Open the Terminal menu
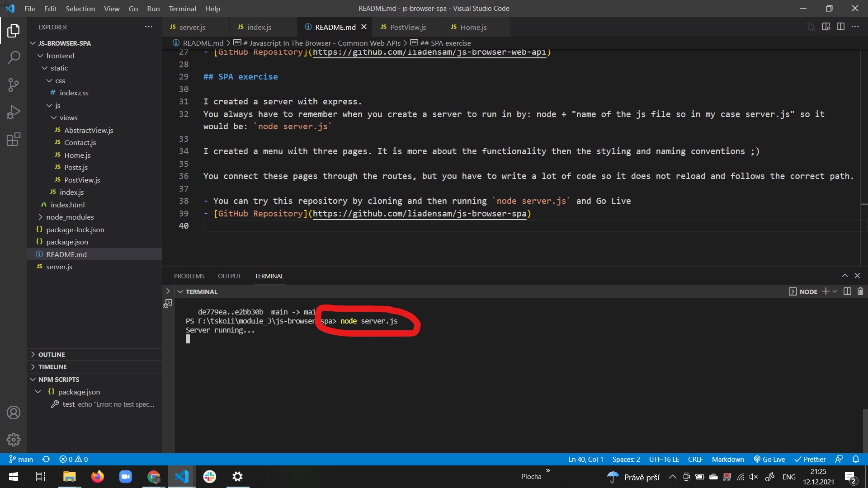868x488 pixels. pyautogui.click(x=182, y=9)
